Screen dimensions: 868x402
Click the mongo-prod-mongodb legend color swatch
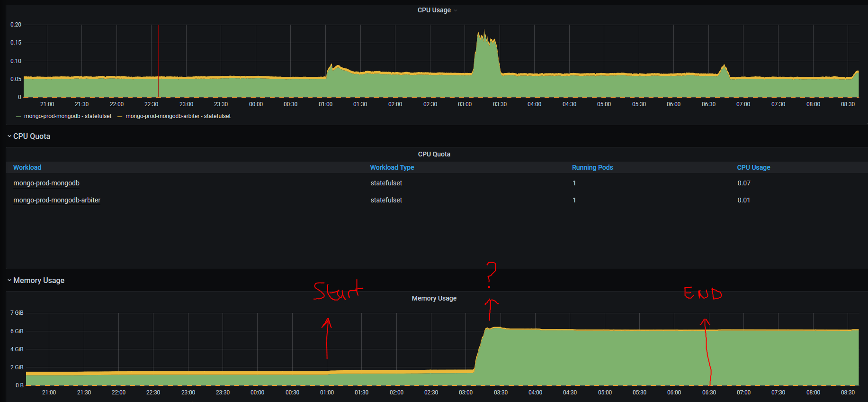point(18,116)
